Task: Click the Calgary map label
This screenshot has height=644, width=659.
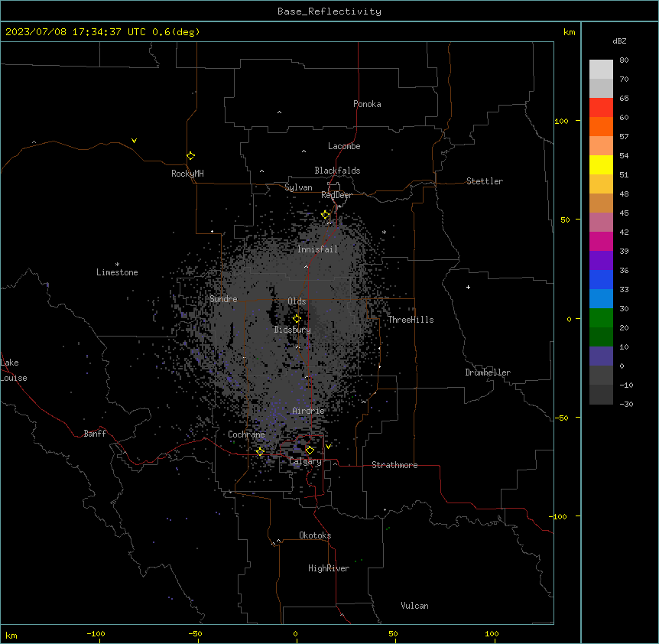Action: [305, 461]
